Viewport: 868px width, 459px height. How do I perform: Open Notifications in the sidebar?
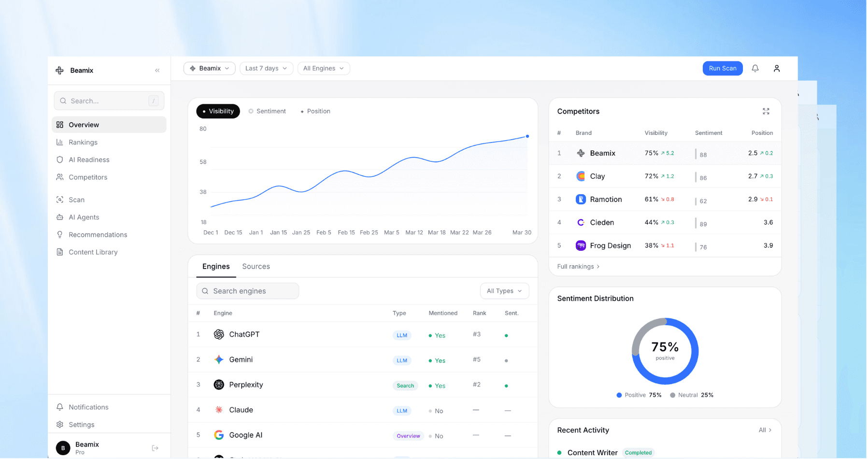(109, 407)
